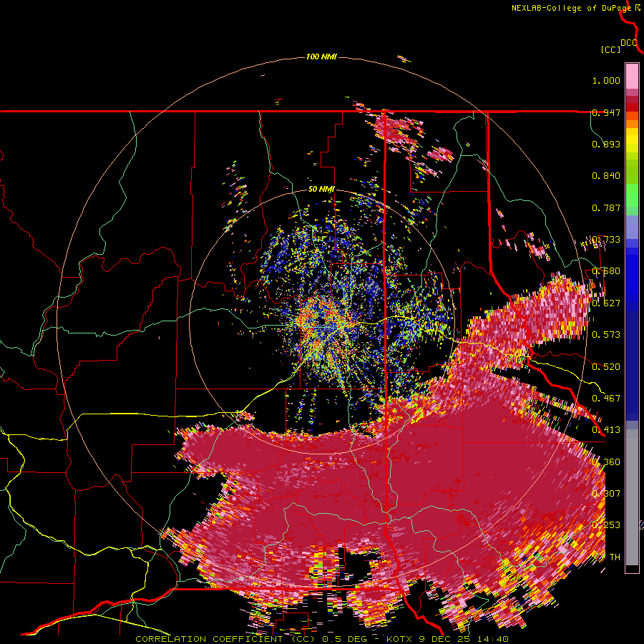Click the 0.467 scale value

click(x=606, y=399)
